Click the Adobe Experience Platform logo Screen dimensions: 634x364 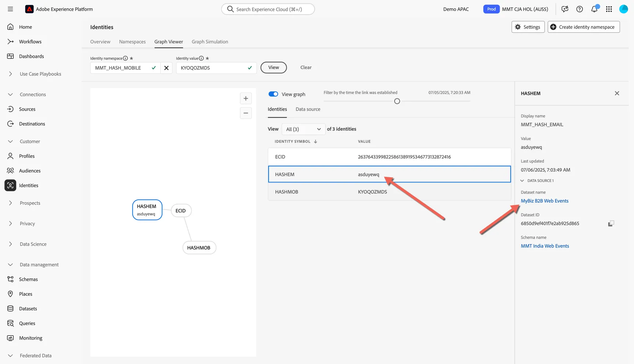pos(29,9)
